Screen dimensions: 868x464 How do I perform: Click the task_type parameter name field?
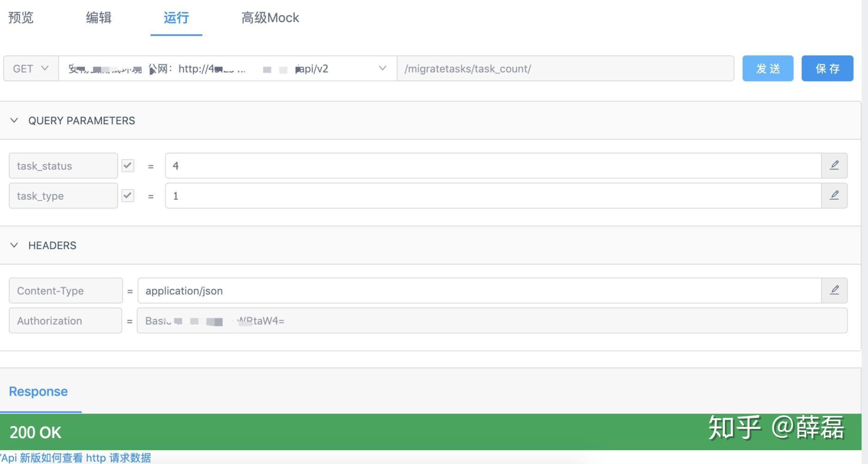pos(63,195)
